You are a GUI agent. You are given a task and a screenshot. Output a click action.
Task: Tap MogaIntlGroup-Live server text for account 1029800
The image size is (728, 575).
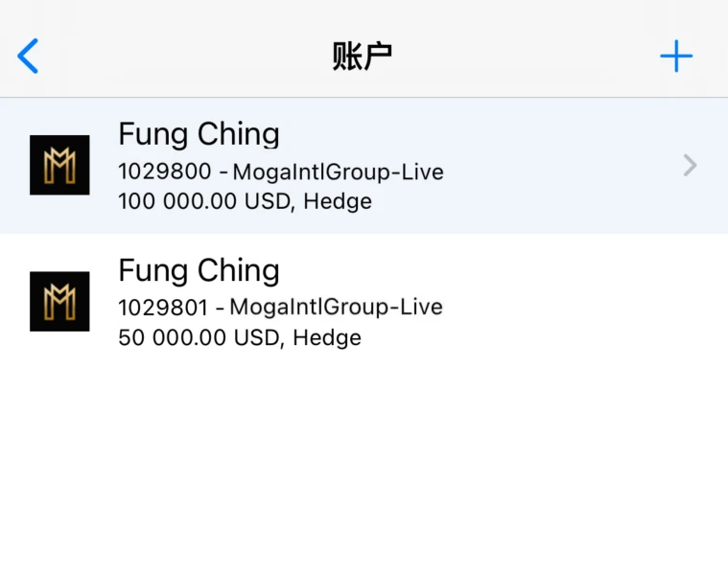click(338, 172)
